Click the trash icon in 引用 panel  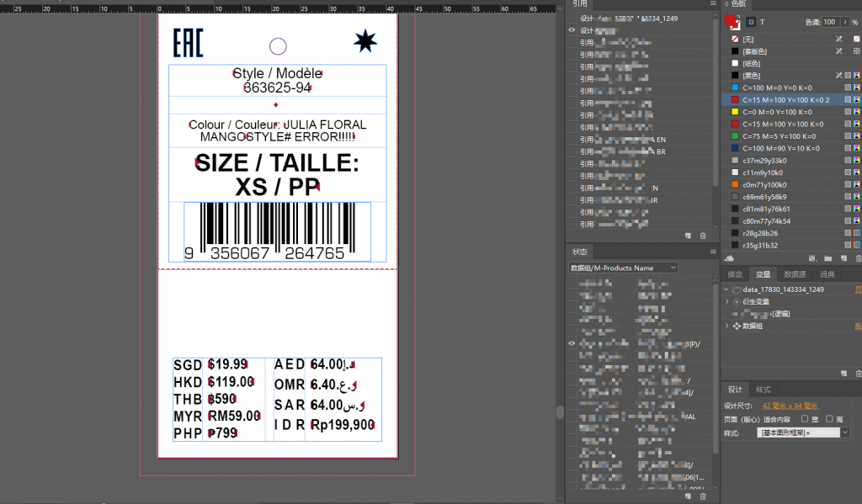tap(703, 236)
